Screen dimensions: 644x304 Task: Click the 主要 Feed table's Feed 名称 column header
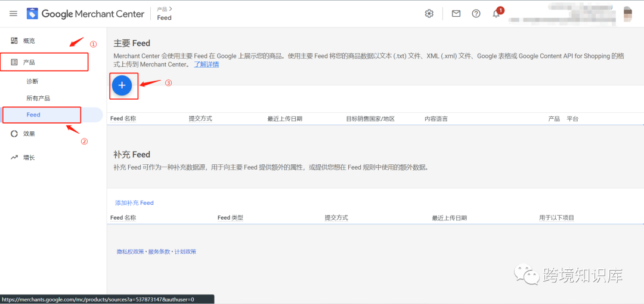[123, 118]
